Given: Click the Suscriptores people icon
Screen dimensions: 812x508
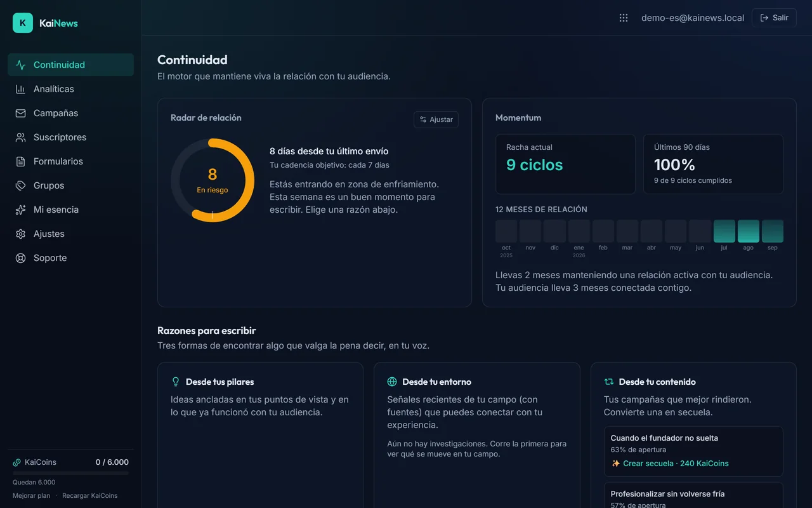Looking at the screenshot, I should pos(20,137).
